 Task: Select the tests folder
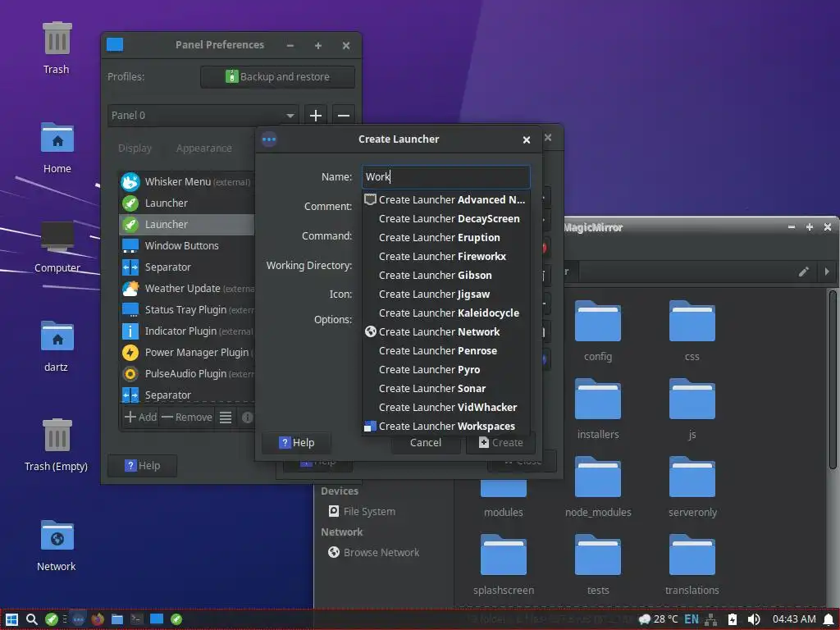[x=598, y=564]
